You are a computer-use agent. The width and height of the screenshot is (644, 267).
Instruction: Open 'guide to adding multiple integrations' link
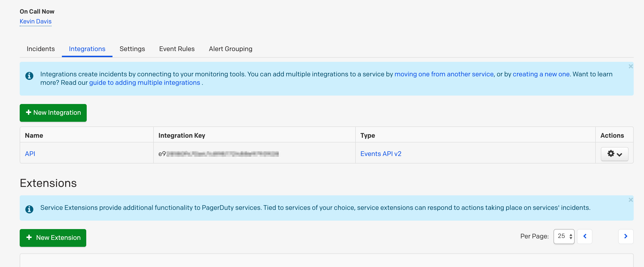tap(145, 83)
